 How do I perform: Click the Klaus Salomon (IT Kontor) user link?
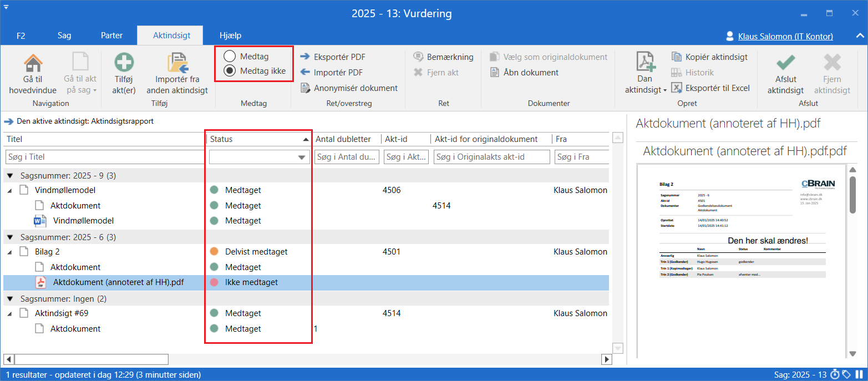785,37
